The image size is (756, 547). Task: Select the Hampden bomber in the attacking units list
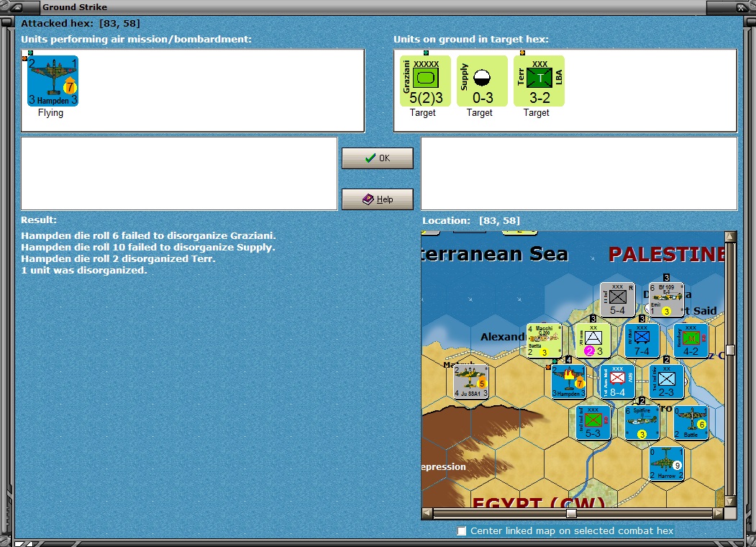coord(53,81)
